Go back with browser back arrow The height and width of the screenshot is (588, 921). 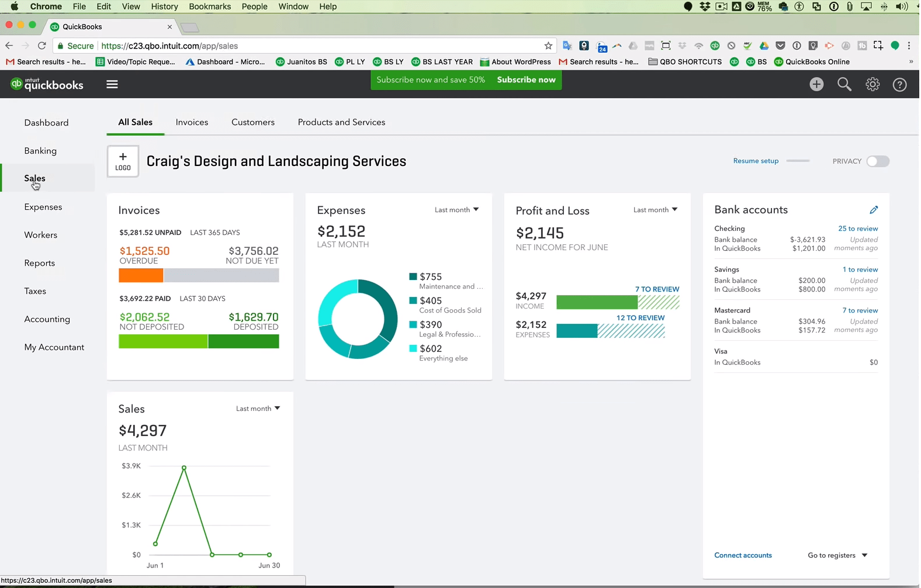(x=9, y=46)
